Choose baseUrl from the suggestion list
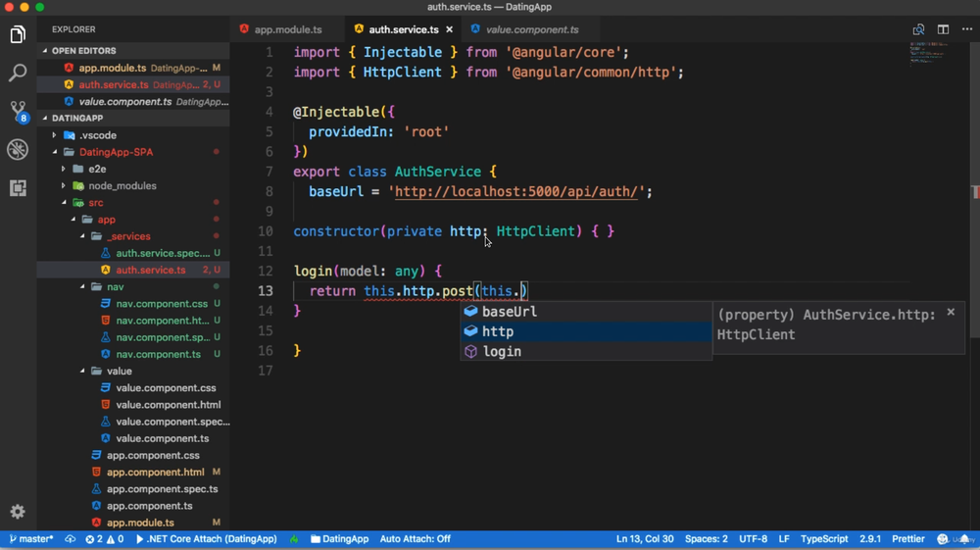The height and width of the screenshot is (550, 980). [x=586, y=311]
